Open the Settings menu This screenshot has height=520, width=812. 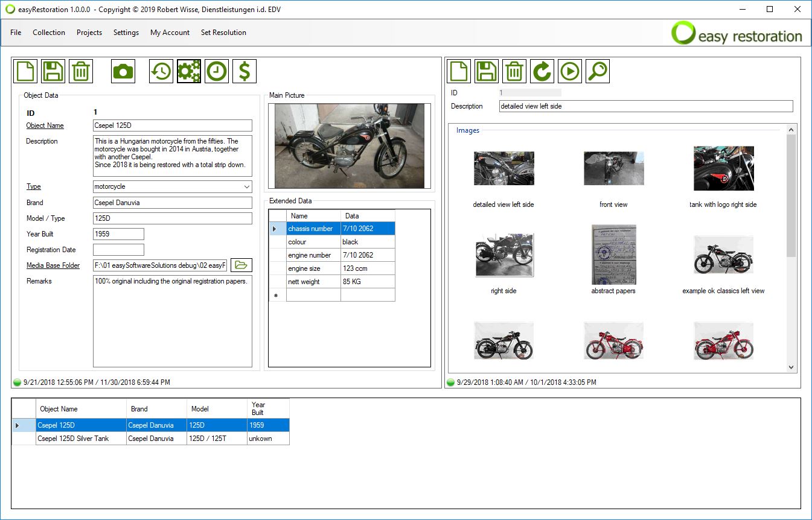(126, 33)
